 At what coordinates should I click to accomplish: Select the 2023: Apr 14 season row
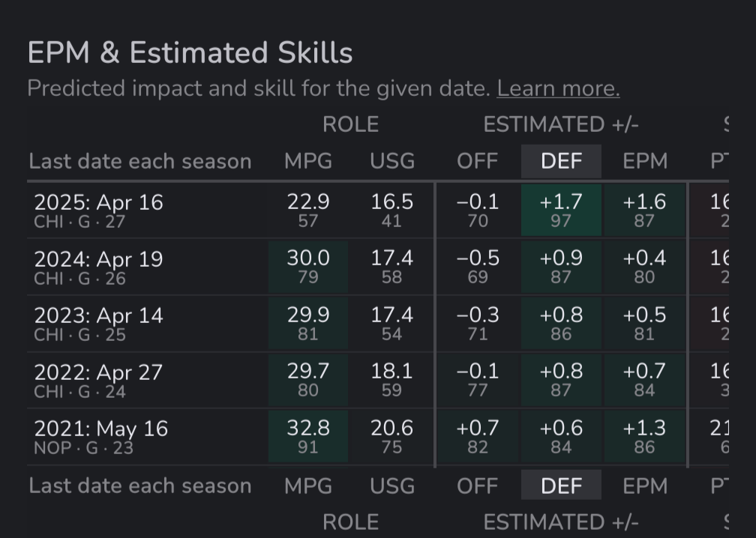98,323
